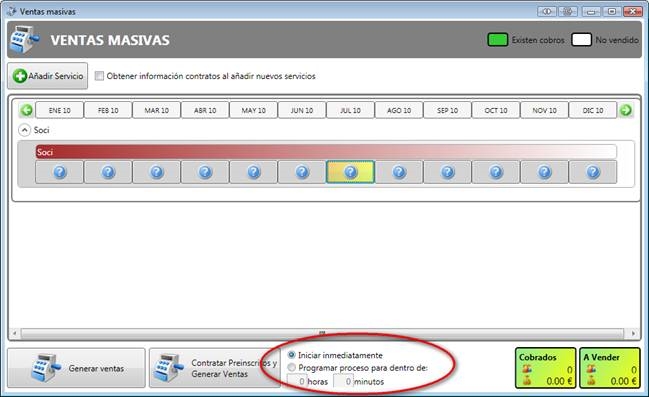This screenshot has width=649, height=397.
Task: Click the horas input field
Action: click(297, 381)
